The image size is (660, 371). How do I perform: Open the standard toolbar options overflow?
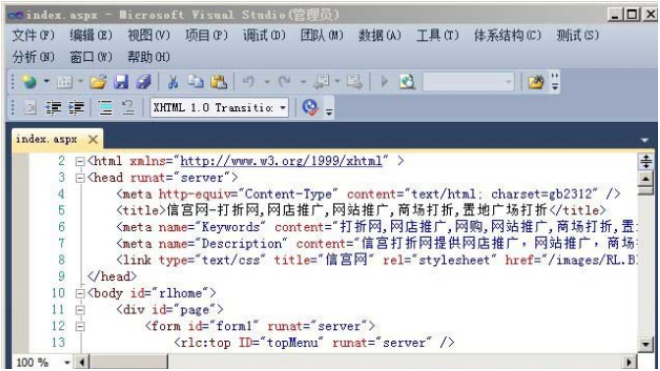pos(555,82)
